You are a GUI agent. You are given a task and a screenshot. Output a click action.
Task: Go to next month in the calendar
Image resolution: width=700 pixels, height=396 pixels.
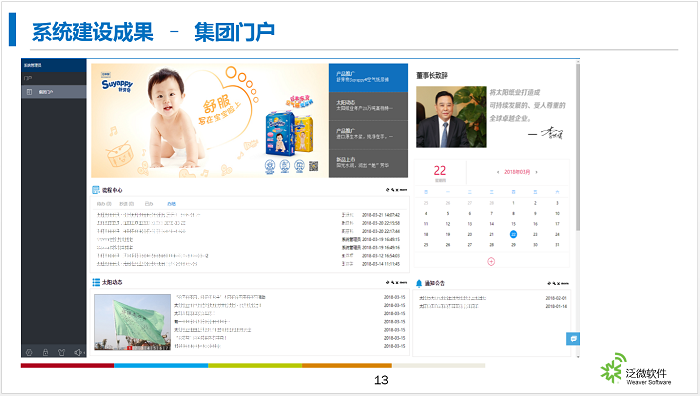pos(537,172)
